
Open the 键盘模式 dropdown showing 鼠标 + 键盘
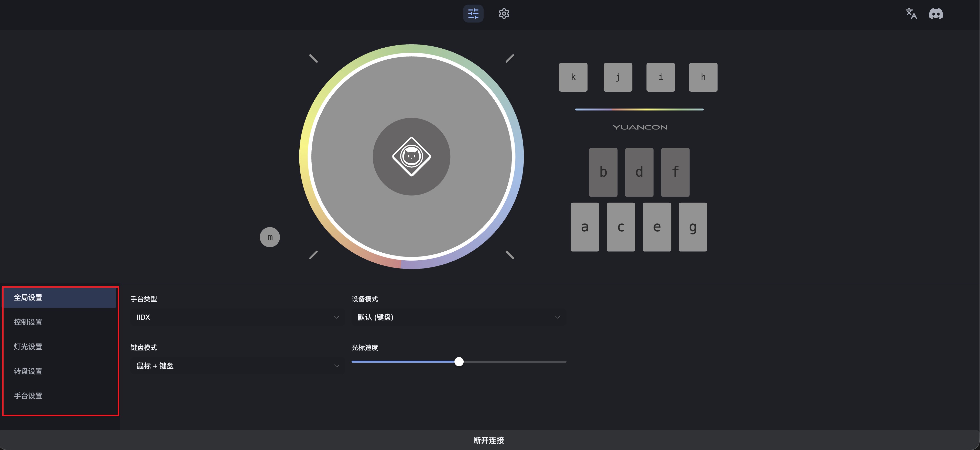pyautogui.click(x=237, y=366)
